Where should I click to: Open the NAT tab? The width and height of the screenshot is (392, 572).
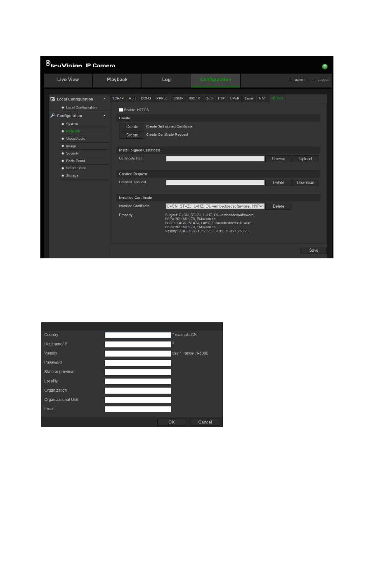[262, 98]
